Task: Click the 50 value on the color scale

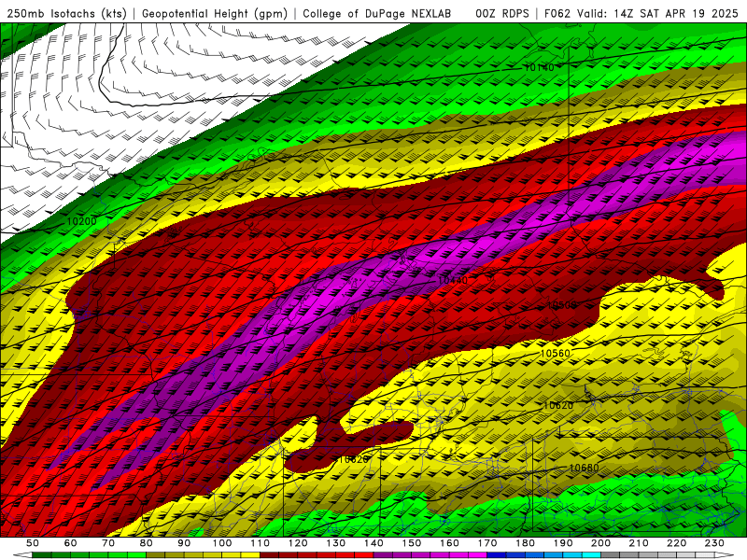Action: [33, 543]
